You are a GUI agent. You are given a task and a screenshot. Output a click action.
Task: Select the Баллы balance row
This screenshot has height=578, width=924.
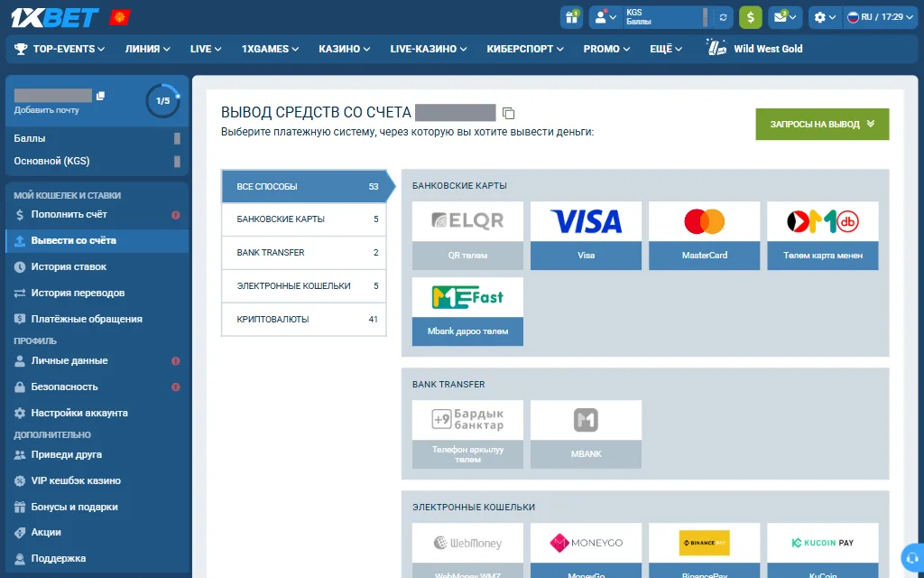97,138
